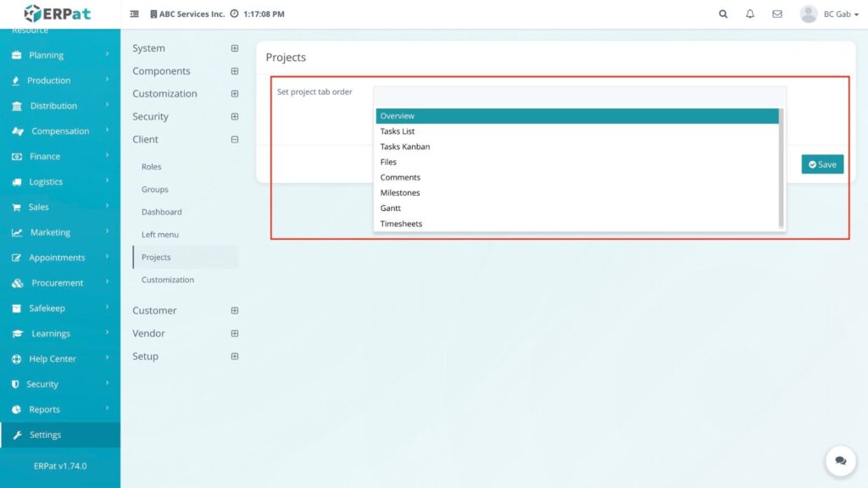The width and height of the screenshot is (868, 488).
Task: Open the messages envelope icon
Action: coord(777,14)
